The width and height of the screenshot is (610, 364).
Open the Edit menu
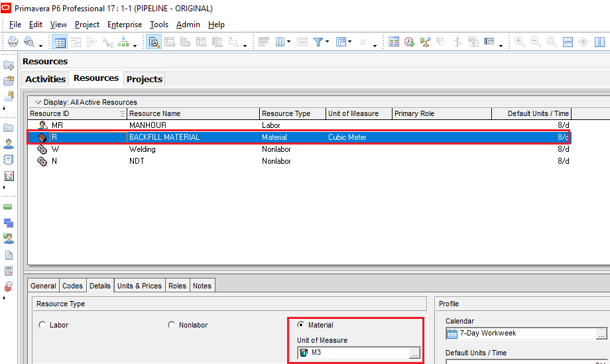click(35, 25)
